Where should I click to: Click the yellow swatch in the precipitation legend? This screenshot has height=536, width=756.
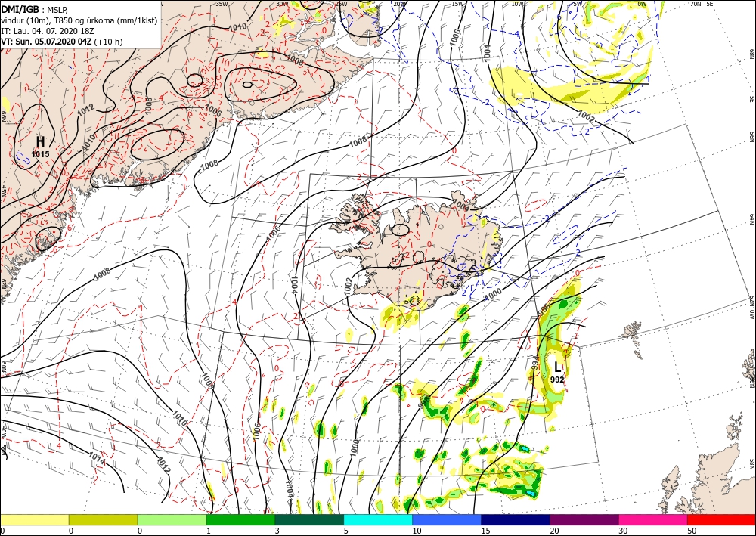[x=34, y=519]
